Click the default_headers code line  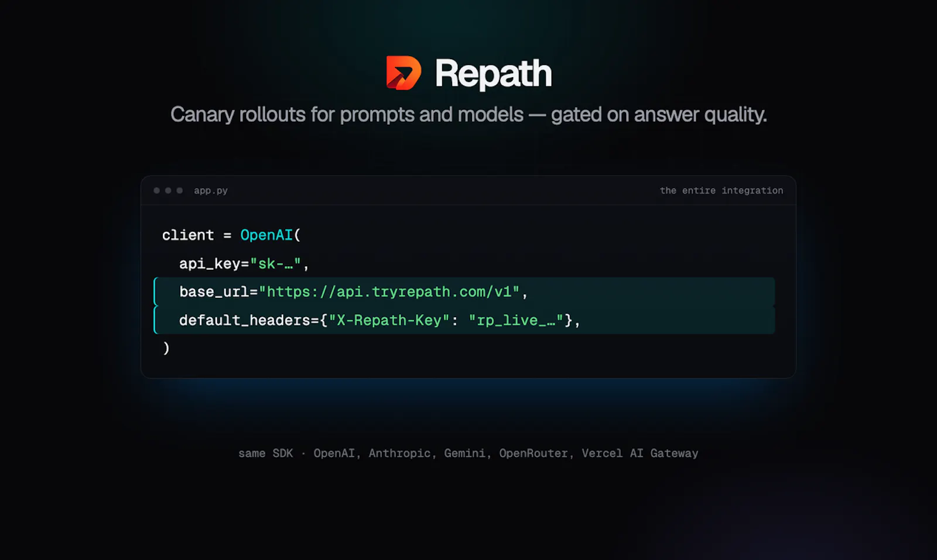464,320
